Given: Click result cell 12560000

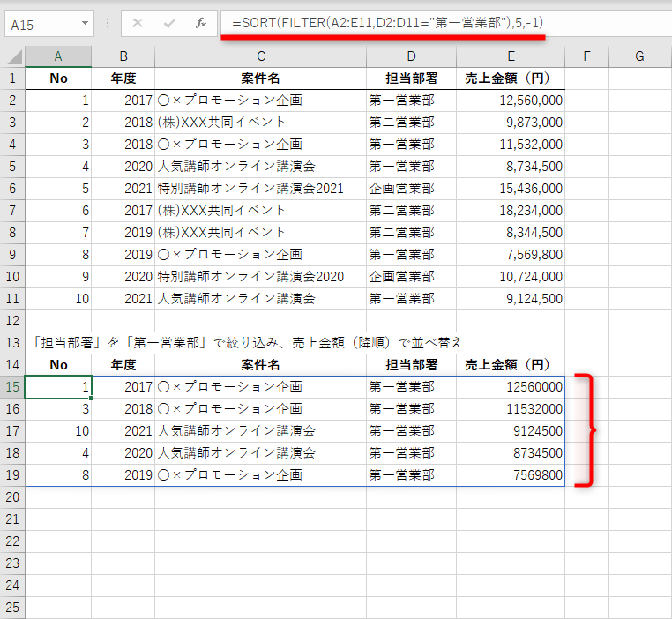Looking at the screenshot, I should click(x=511, y=387).
